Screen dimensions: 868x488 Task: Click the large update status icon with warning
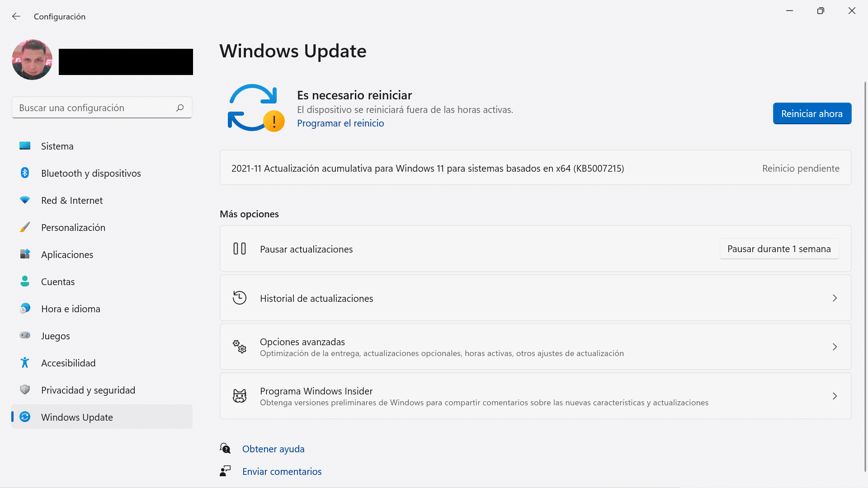256,108
